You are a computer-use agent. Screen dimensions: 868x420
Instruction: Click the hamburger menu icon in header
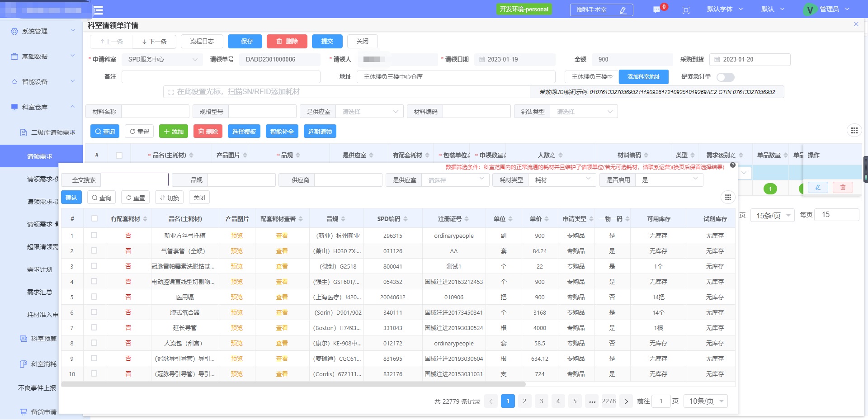tap(98, 10)
